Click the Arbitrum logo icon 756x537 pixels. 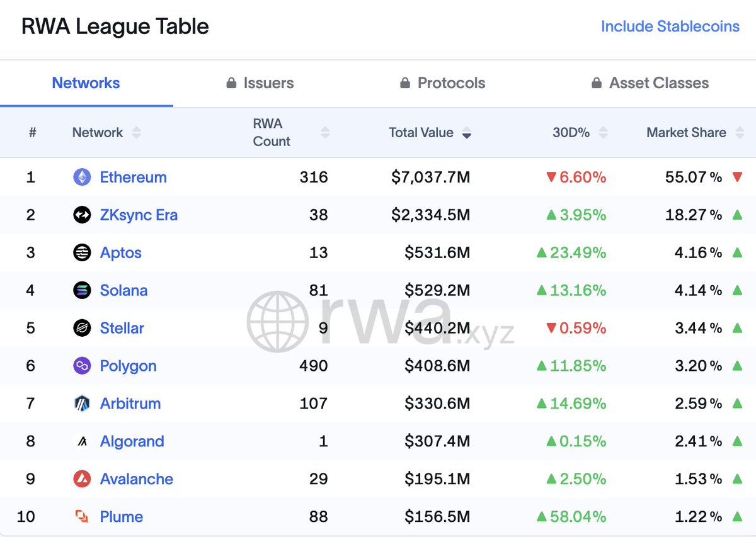click(x=82, y=404)
